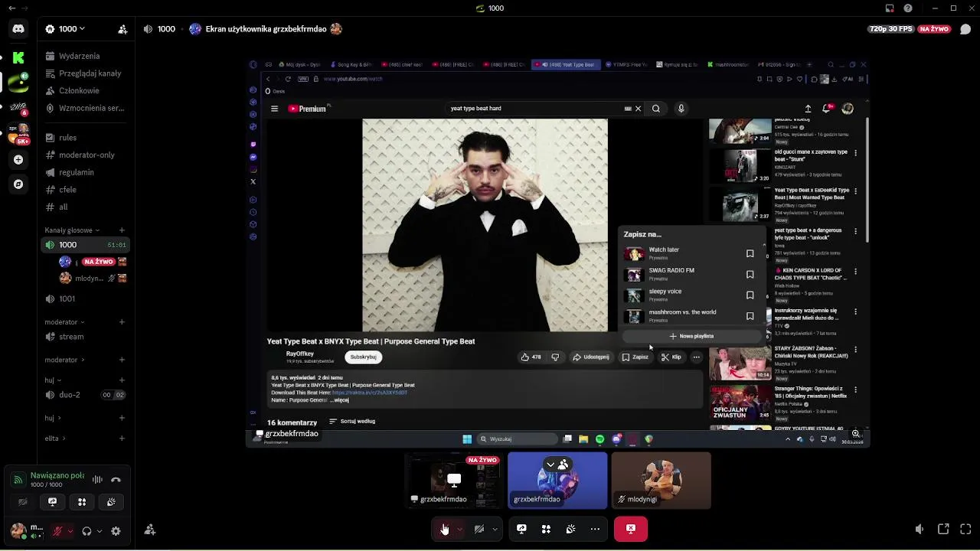Image resolution: width=980 pixels, height=551 pixels.
Task: Open noise suppression waveform icon
Action: tap(97, 480)
